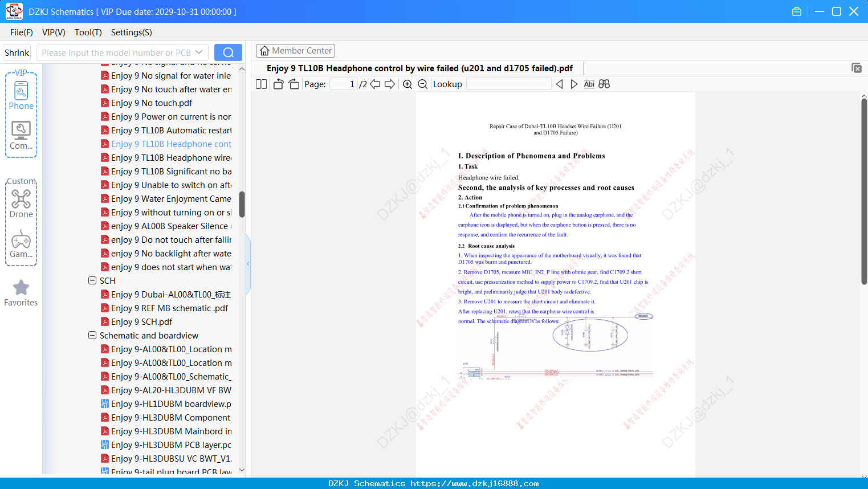Open the Member Center

click(x=295, y=51)
